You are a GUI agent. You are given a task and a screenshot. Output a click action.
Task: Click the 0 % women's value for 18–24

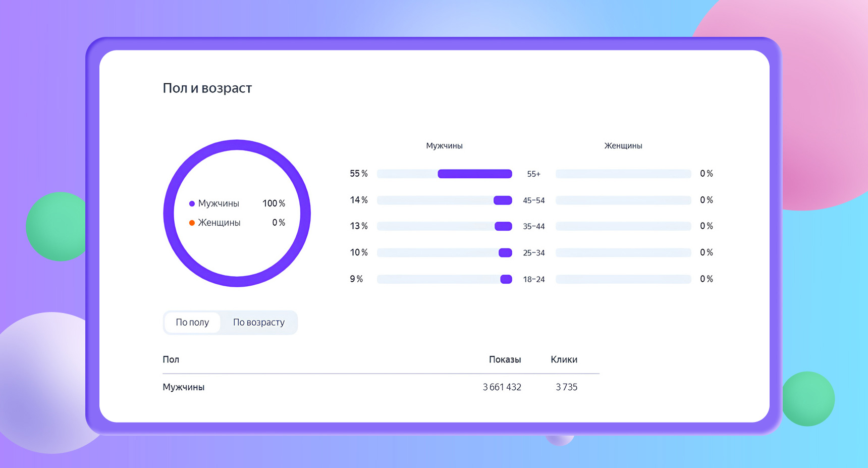pyautogui.click(x=707, y=279)
